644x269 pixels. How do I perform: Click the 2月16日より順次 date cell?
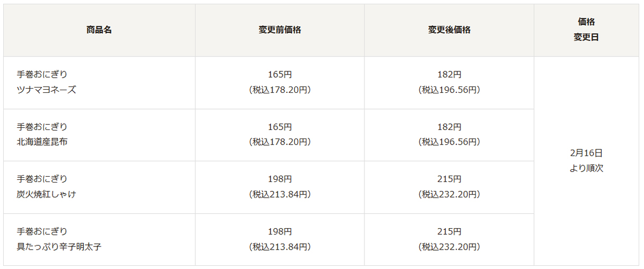586,161
